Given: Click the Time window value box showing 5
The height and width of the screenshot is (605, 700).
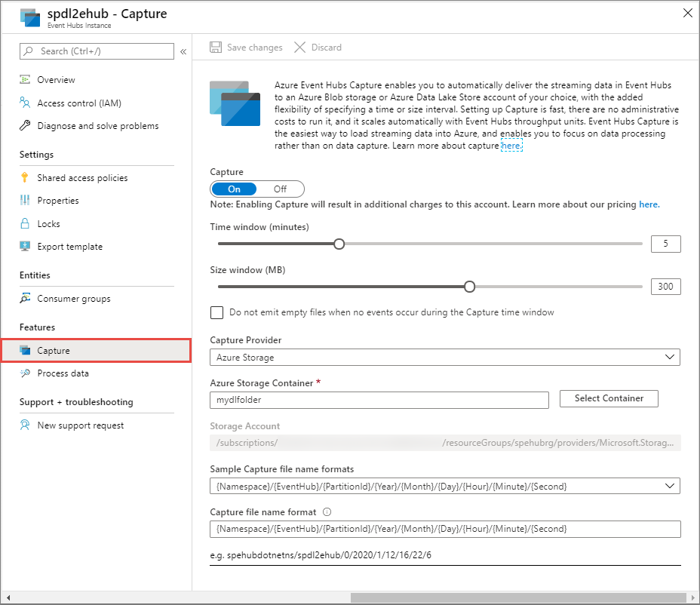Looking at the screenshot, I should 665,244.
